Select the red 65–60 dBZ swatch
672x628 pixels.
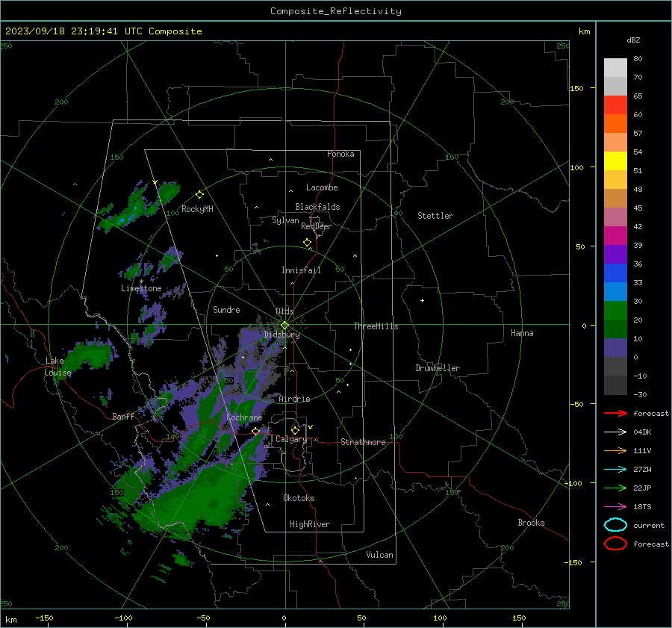(615, 105)
